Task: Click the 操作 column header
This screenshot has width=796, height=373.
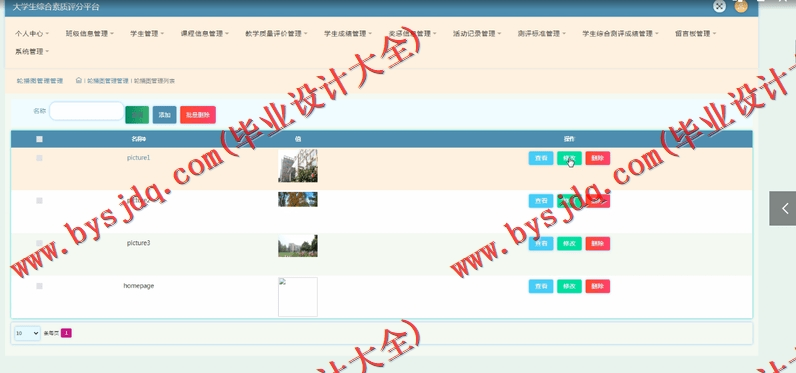Action: coord(569,139)
